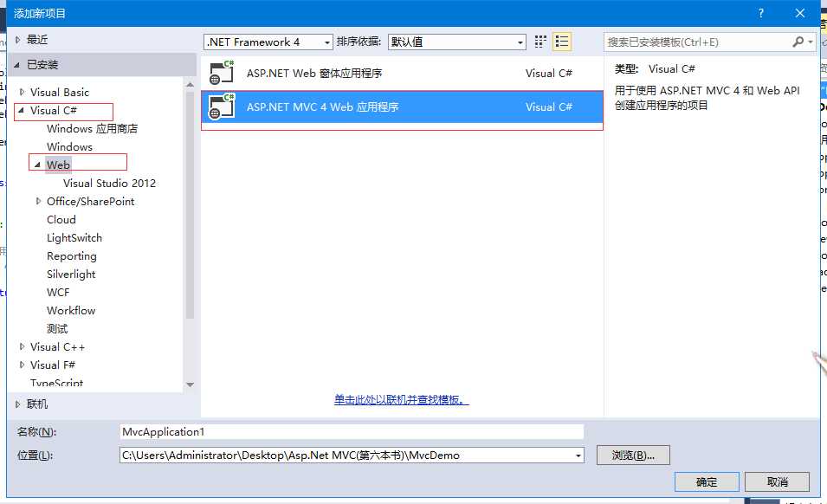Viewport: 827px width, 504px height.
Task: Click the tree scrollbar down arrow
Action: coord(191,384)
